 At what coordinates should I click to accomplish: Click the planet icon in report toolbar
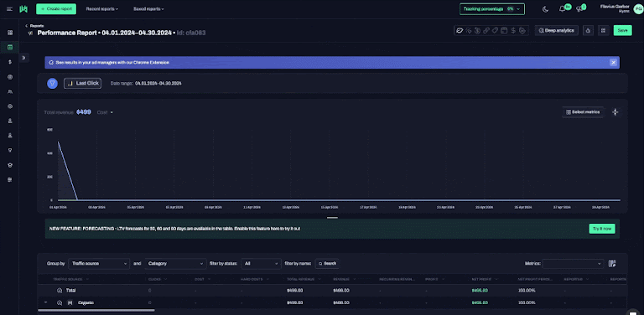point(460,30)
